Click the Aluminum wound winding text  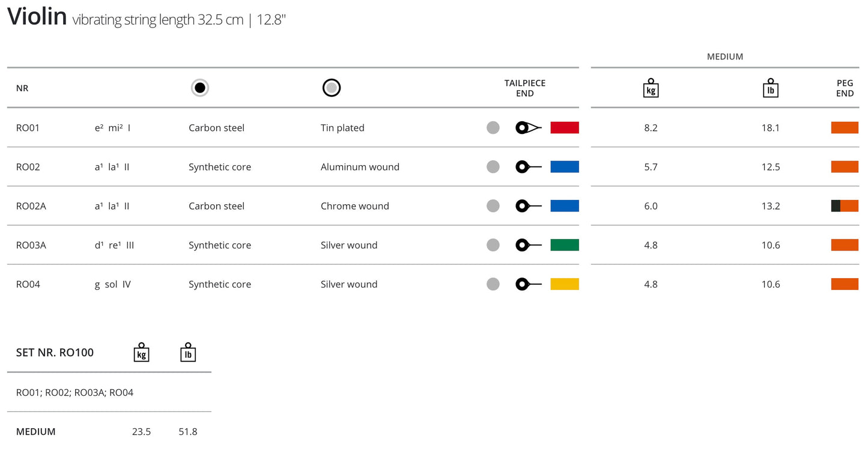pyautogui.click(x=360, y=167)
